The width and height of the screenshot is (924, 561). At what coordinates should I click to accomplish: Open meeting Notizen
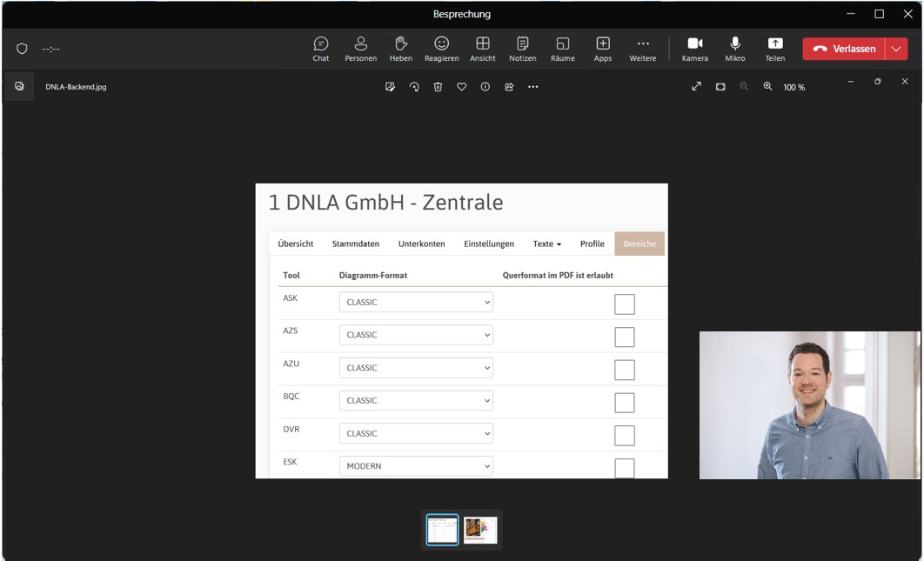point(523,49)
